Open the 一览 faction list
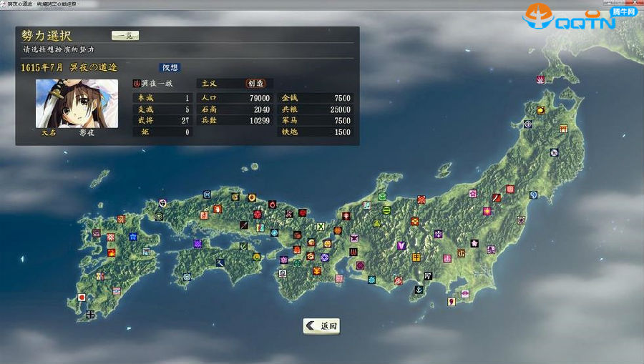The height and width of the screenshot is (364, 644). [x=125, y=35]
